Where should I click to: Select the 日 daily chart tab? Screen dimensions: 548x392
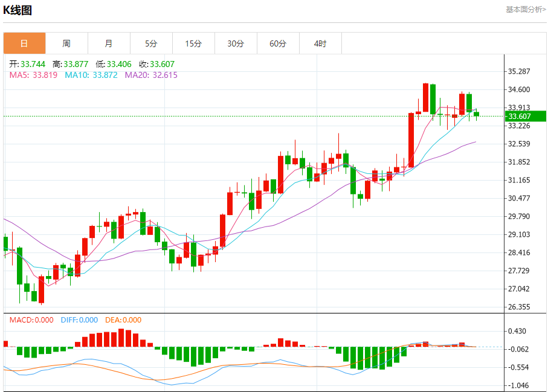pos(24,43)
